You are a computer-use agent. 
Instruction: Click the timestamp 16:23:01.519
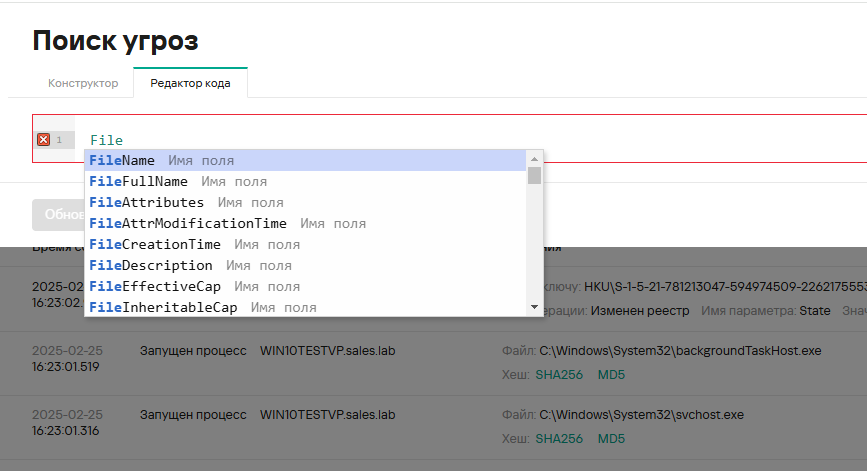[65, 367]
